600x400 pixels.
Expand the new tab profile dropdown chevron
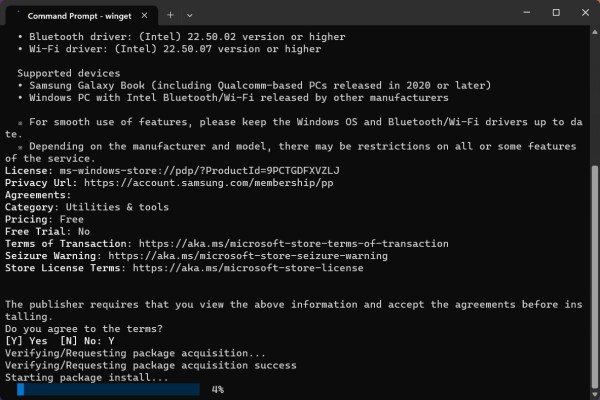pyautogui.click(x=190, y=16)
